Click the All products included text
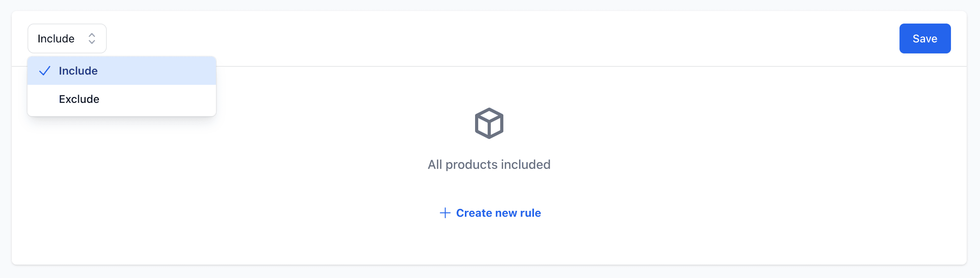The width and height of the screenshot is (980, 278). tap(489, 165)
